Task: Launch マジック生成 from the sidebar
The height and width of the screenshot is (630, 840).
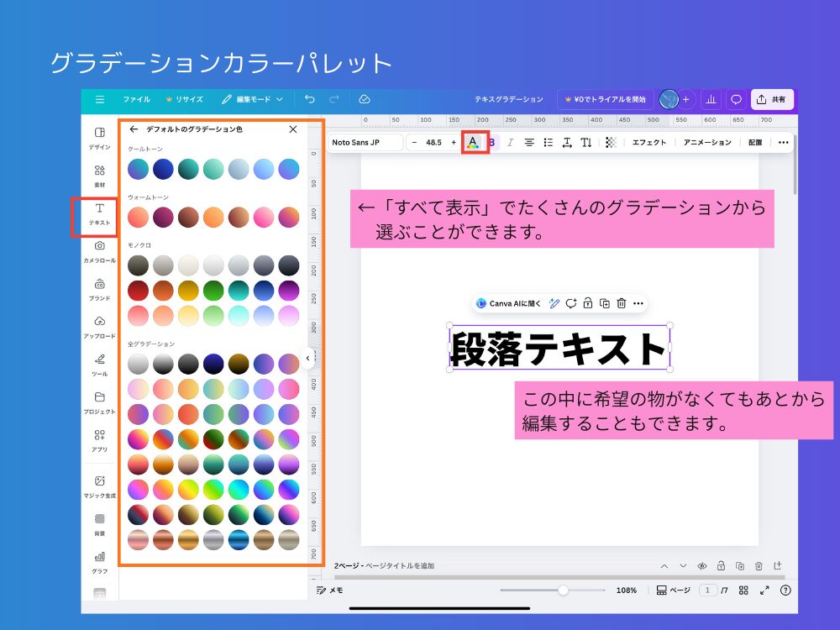Action: (99, 487)
